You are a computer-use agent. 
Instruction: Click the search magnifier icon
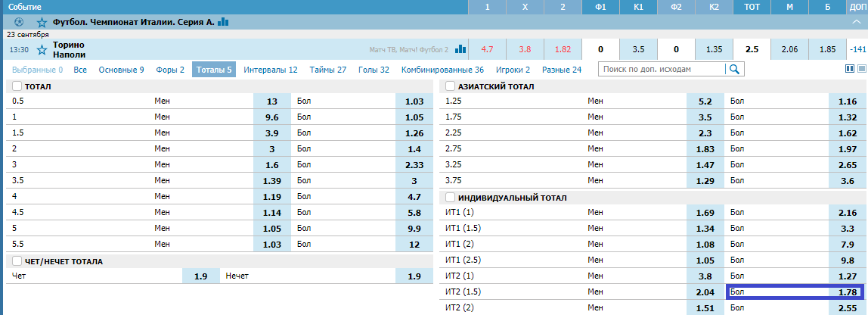click(x=735, y=70)
